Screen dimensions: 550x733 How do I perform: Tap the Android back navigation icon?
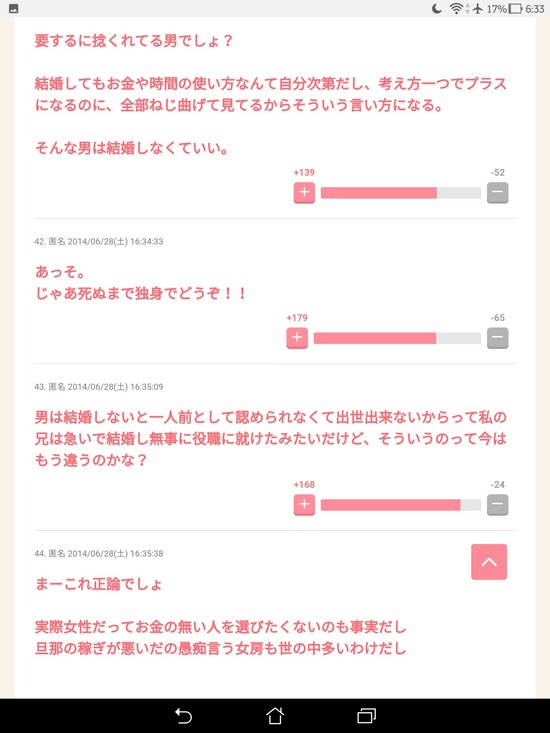[x=183, y=716]
